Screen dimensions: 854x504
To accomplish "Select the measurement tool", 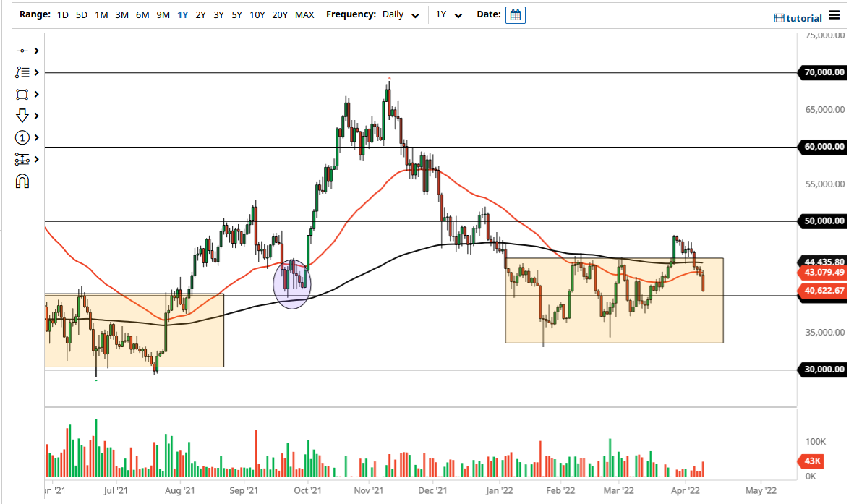I will click(x=22, y=159).
